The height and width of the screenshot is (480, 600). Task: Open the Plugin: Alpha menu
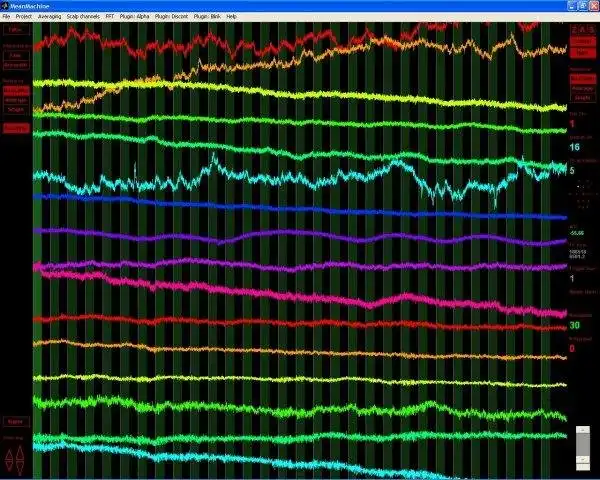(x=134, y=16)
